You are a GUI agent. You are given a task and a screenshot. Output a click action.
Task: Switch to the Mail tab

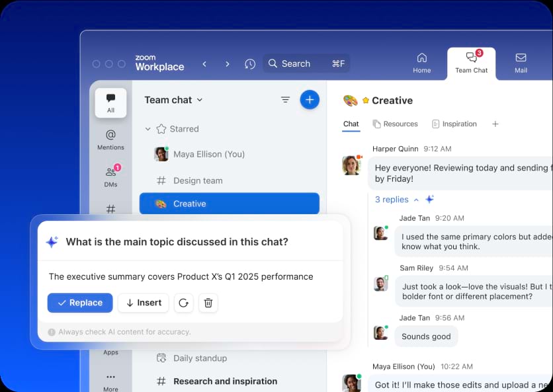[521, 63]
